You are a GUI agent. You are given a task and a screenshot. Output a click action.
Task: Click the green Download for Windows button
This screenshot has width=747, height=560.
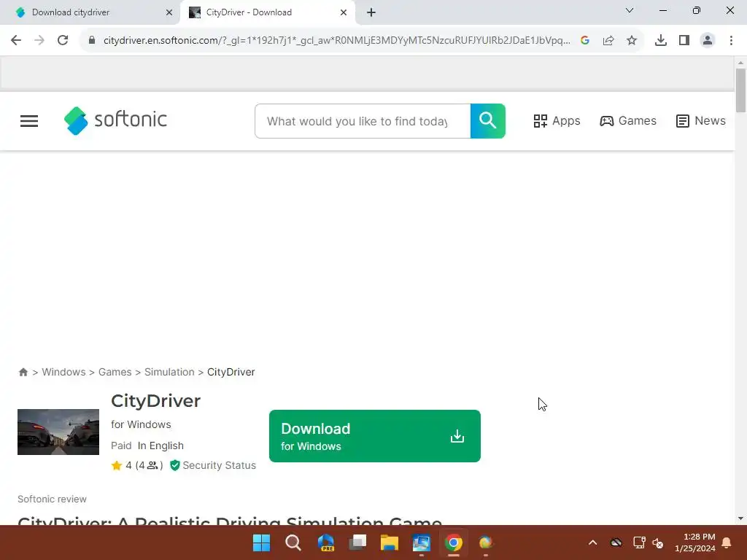click(374, 436)
